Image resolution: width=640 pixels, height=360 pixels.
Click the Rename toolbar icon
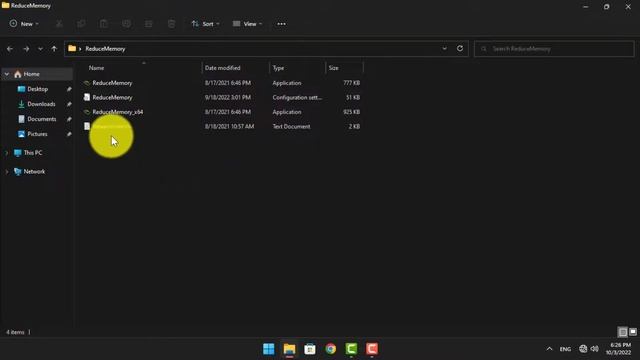[x=127, y=24]
